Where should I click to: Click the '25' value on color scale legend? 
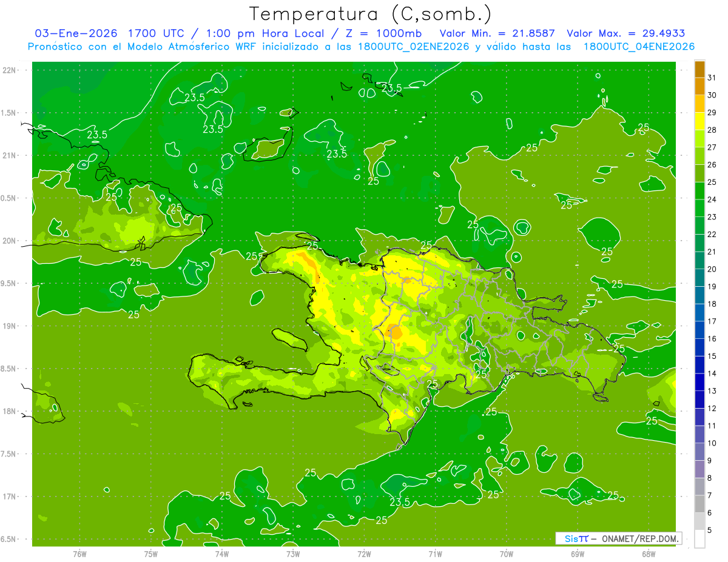point(712,182)
